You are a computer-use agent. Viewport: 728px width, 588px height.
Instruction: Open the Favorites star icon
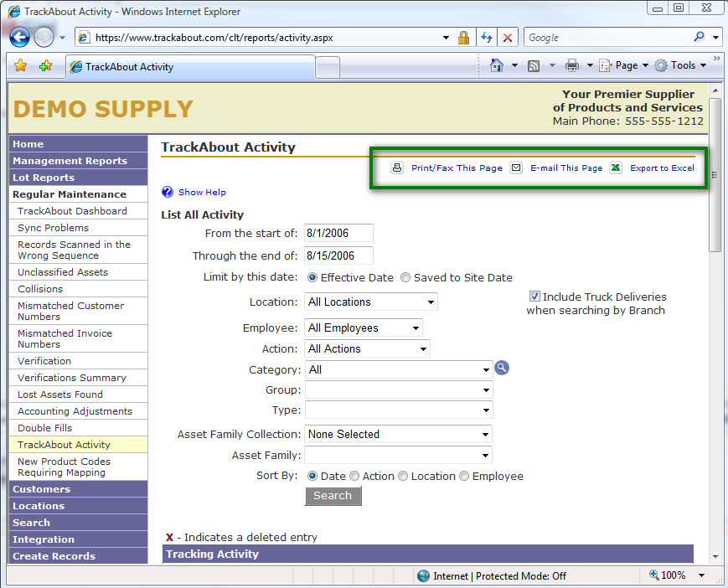[x=20, y=66]
